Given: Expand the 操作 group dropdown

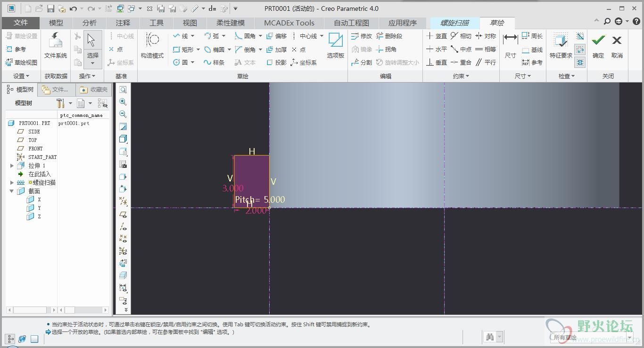Looking at the screenshot, I should click(x=87, y=76).
